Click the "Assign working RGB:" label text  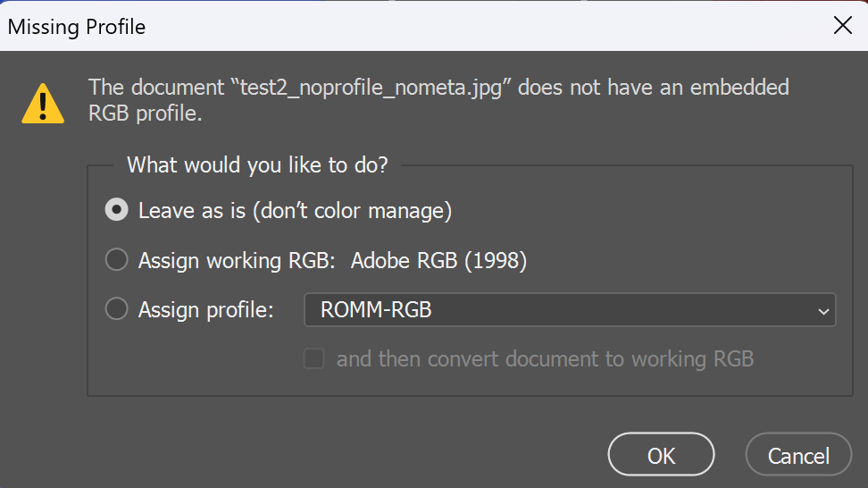coord(237,260)
